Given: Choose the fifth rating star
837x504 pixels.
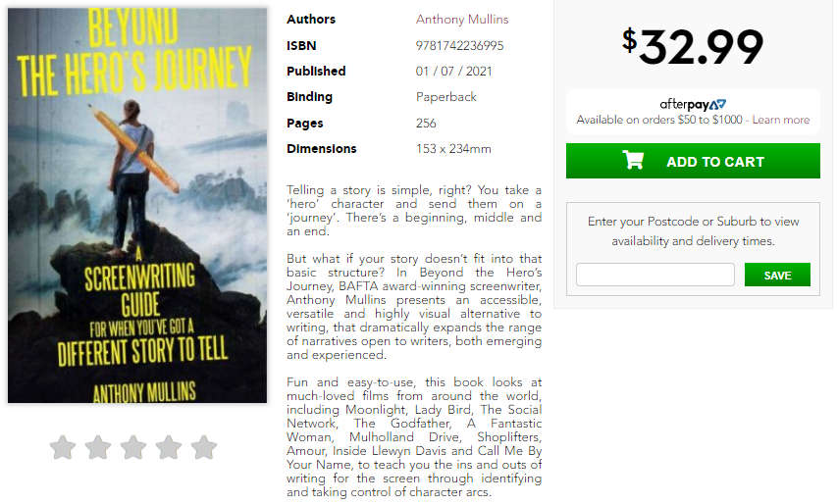Looking at the screenshot, I should [x=204, y=447].
